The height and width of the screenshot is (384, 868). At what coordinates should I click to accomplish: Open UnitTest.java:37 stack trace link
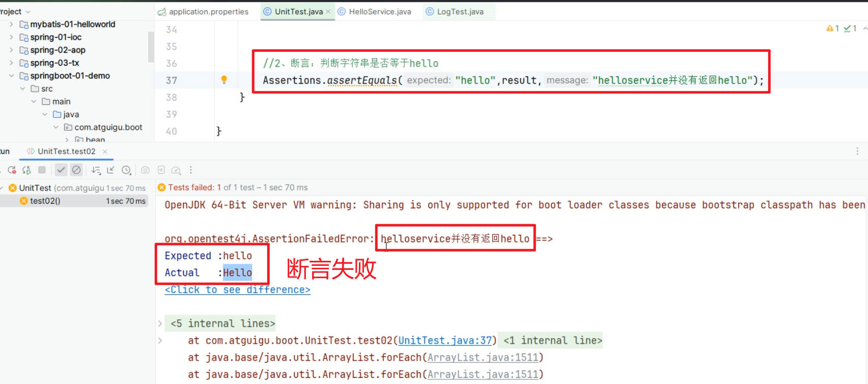tap(444, 340)
